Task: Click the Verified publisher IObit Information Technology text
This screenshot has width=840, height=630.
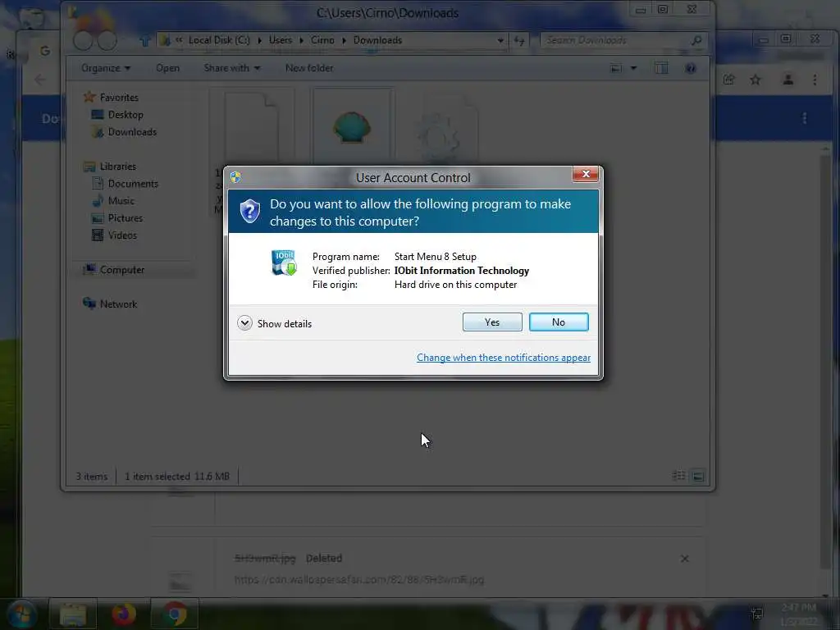Action: (462, 271)
